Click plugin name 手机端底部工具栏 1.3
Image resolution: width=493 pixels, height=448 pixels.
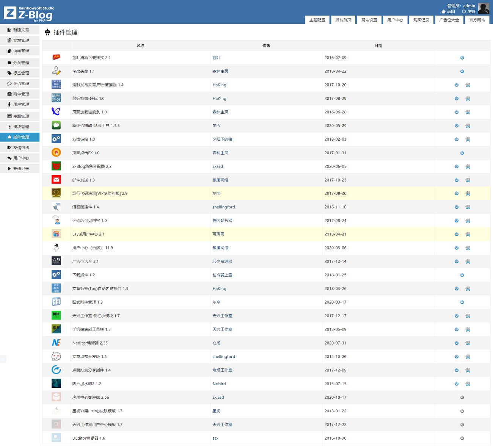[x=91, y=329]
